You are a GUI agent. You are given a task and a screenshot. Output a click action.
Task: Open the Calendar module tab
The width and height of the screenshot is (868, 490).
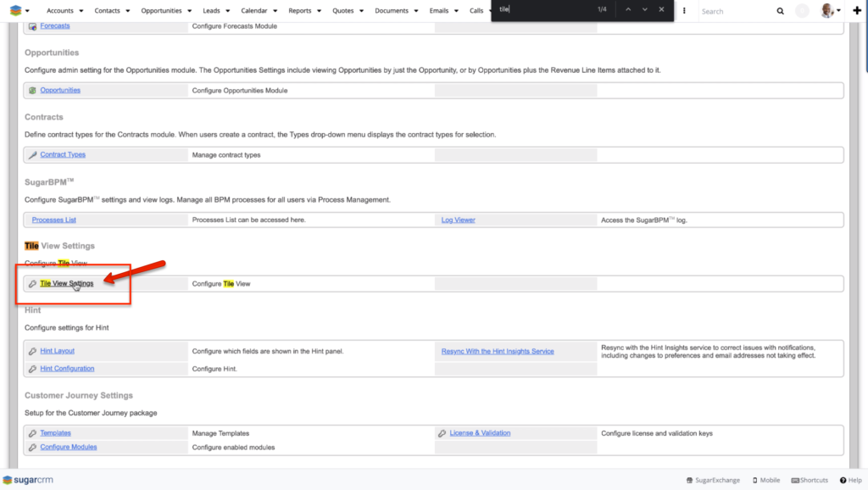point(254,10)
